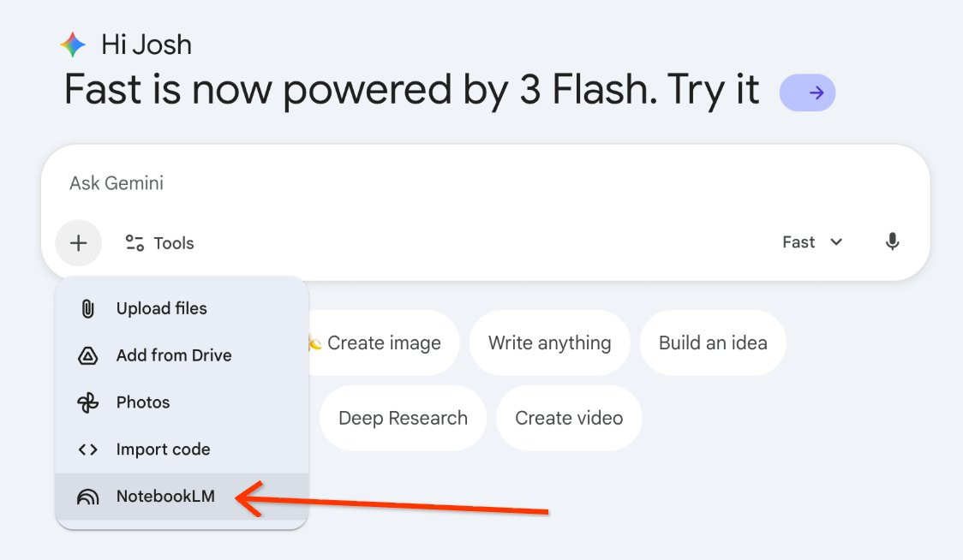Activate the microphone voice input icon
This screenshot has height=560, width=963.
[x=893, y=242]
